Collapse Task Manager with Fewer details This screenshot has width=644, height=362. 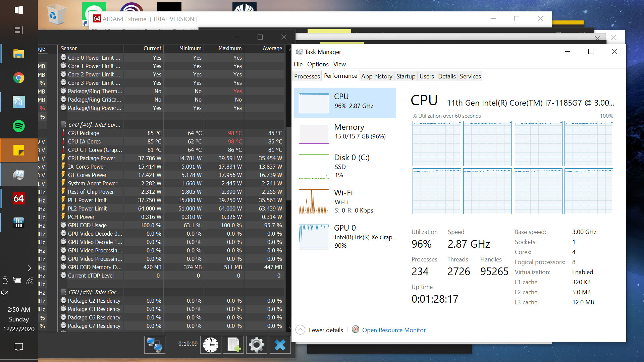(x=319, y=330)
